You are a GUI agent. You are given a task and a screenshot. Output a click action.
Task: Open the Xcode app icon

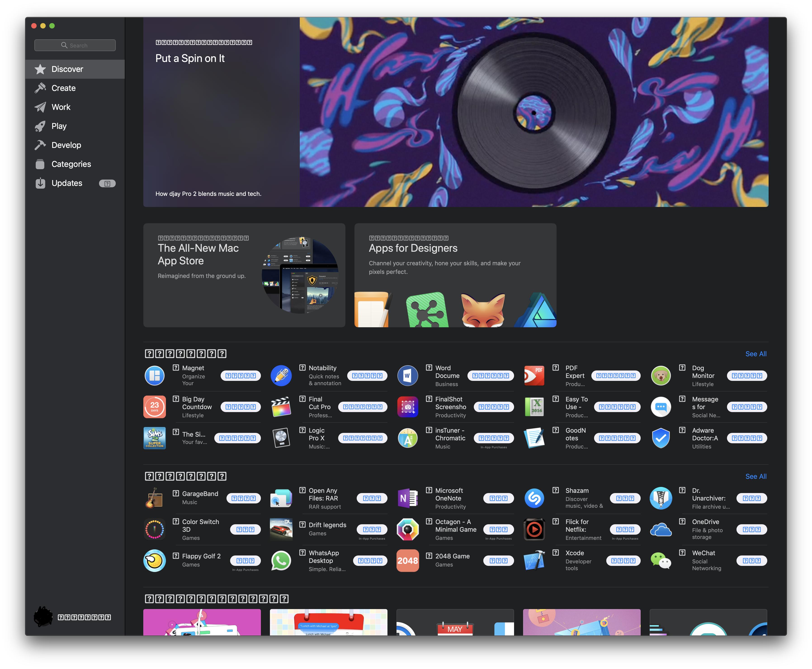[x=534, y=561]
